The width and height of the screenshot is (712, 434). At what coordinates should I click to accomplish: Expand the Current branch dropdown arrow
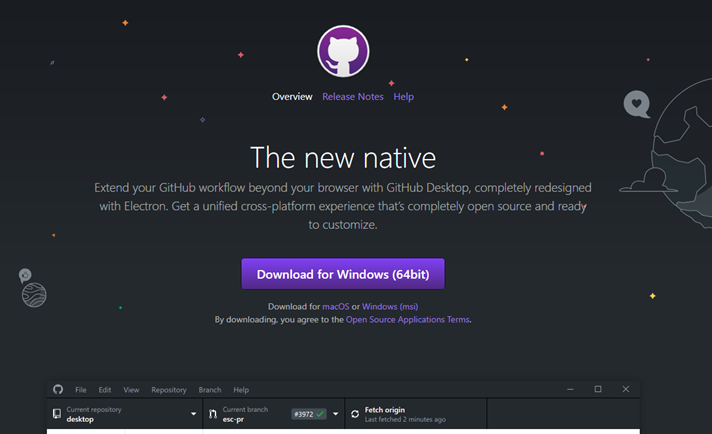pos(336,414)
